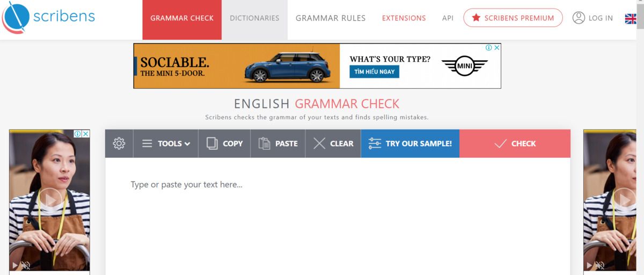Run the grammar check with Check button

coord(515,143)
